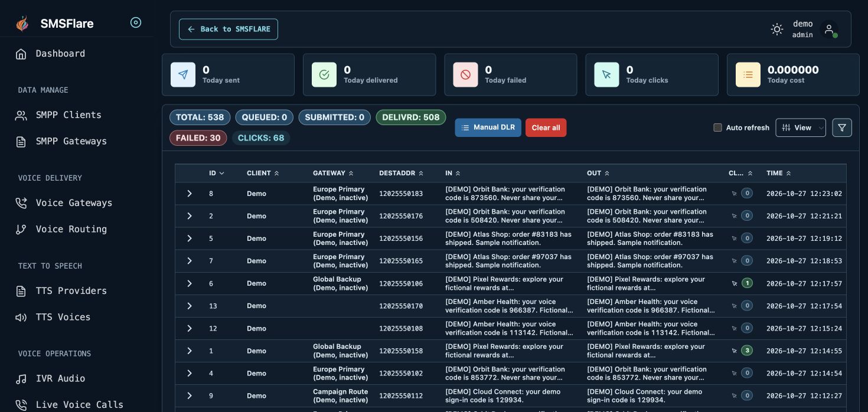Click the Back to SMSFLARE button
868x412 pixels.
229,29
